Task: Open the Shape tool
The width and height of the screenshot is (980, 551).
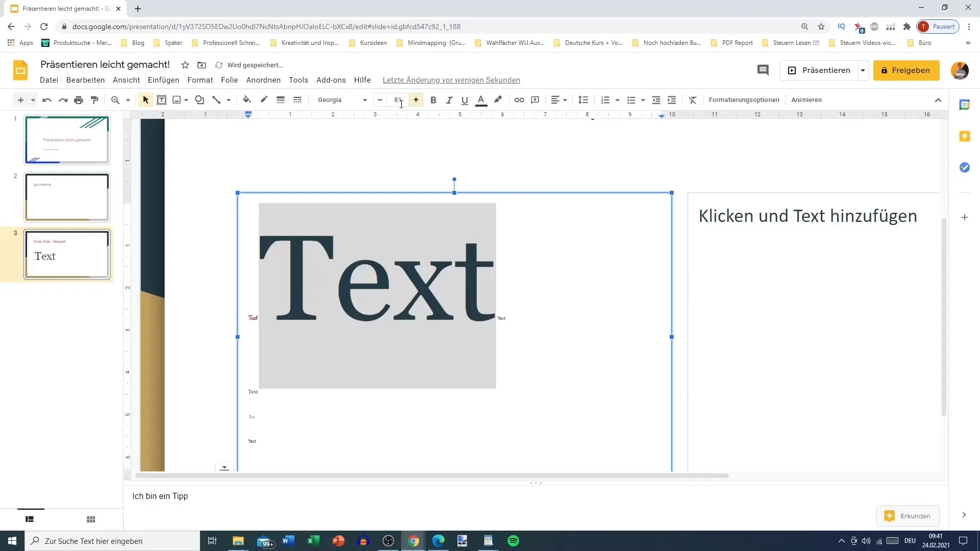Action: point(200,100)
